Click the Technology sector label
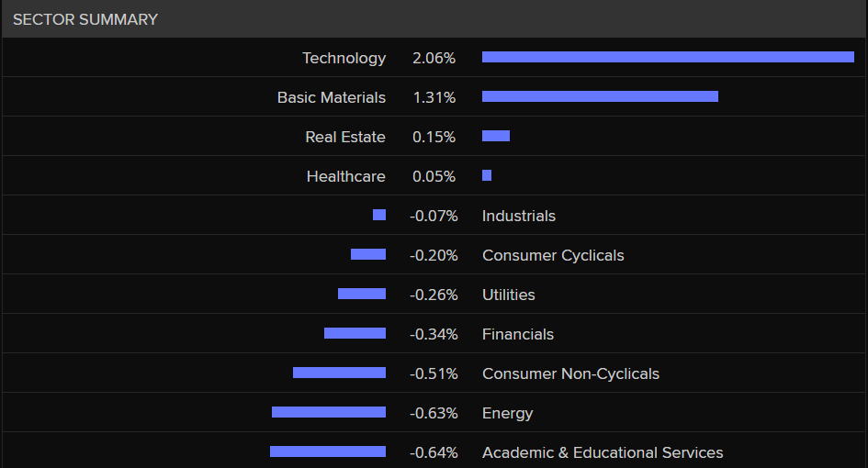 tap(344, 58)
